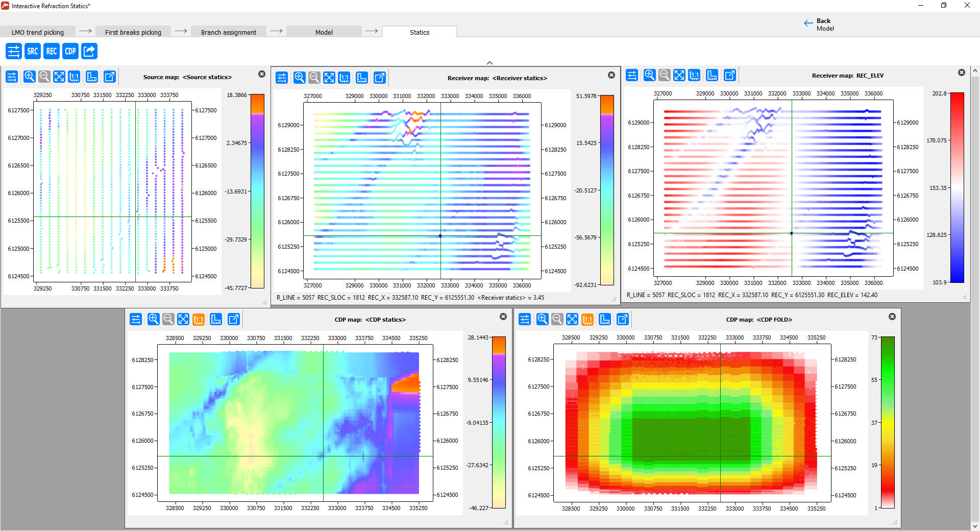This screenshot has width=980, height=531.
Task: Go Back to Model step
Action: click(x=819, y=25)
